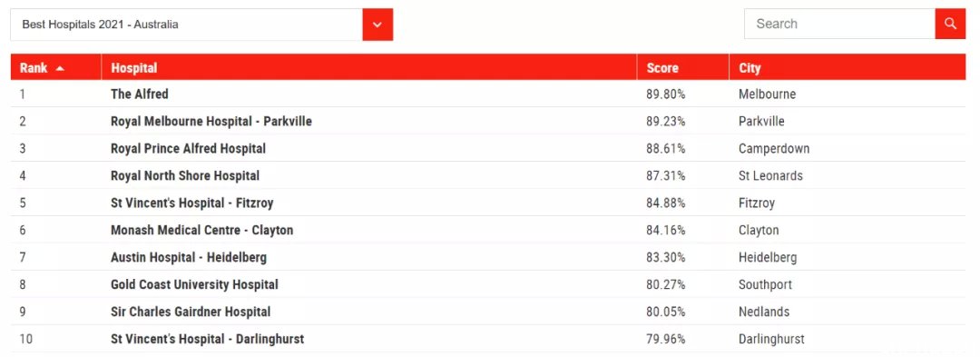Expand Best Hospitals 2021 - Australia selector
980x357 pixels.
tap(201, 25)
